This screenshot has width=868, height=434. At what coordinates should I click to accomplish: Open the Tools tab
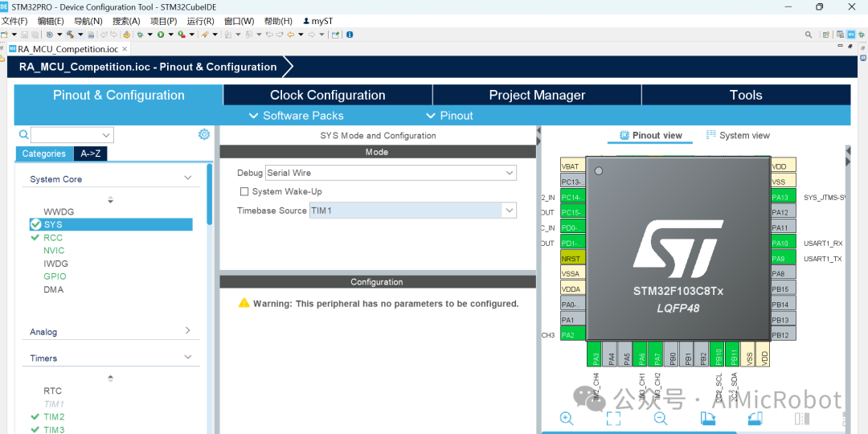[x=746, y=95]
